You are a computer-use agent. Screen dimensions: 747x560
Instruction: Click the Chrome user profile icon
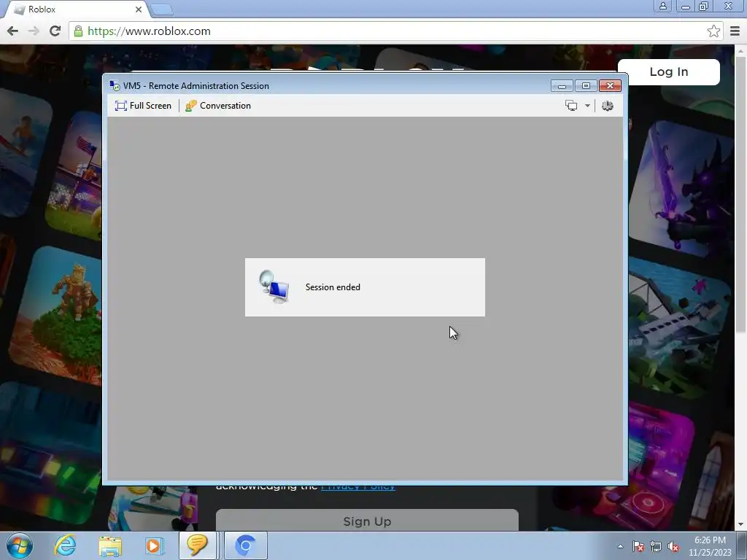click(662, 6)
